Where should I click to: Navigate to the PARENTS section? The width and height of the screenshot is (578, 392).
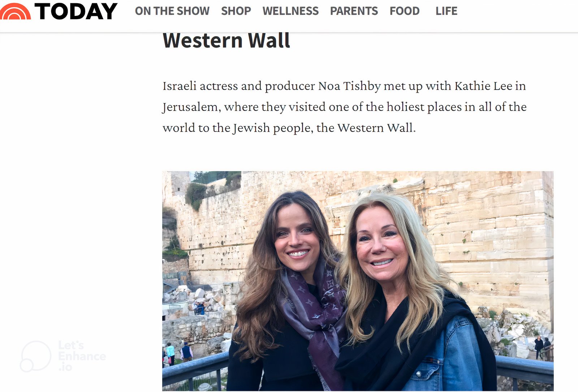354,11
